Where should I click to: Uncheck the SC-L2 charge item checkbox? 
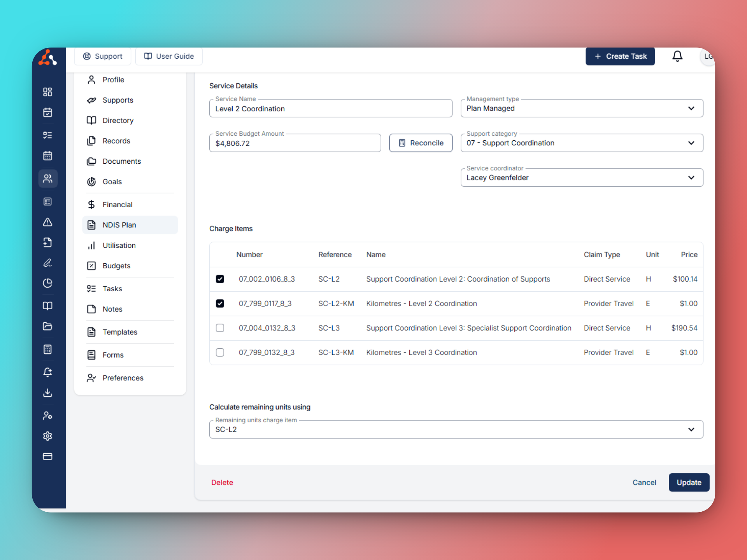[x=220, y=279]
